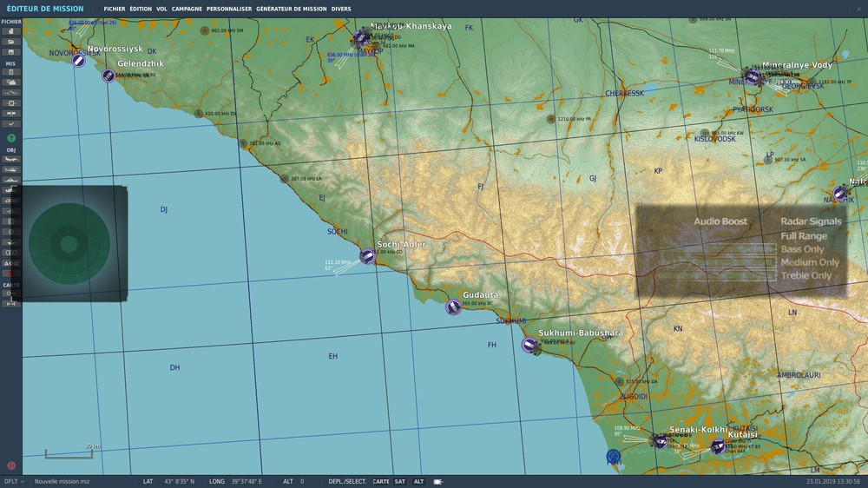Click the 420.00 kHz beacon marker on coast
The height and width of the screenshot is (488, 868).
pyautogui.click(x=198, y=114)
